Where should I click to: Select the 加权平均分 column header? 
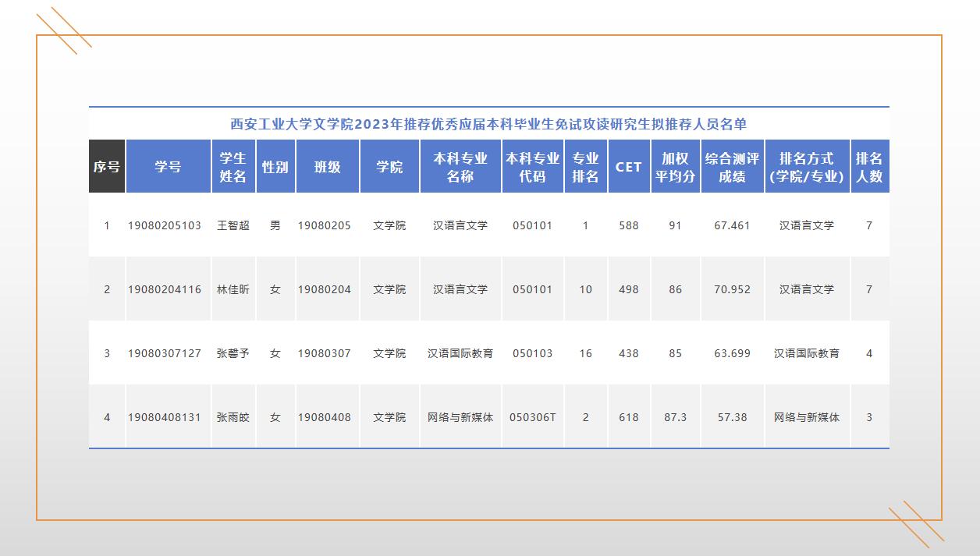click(x=675, y=167)
